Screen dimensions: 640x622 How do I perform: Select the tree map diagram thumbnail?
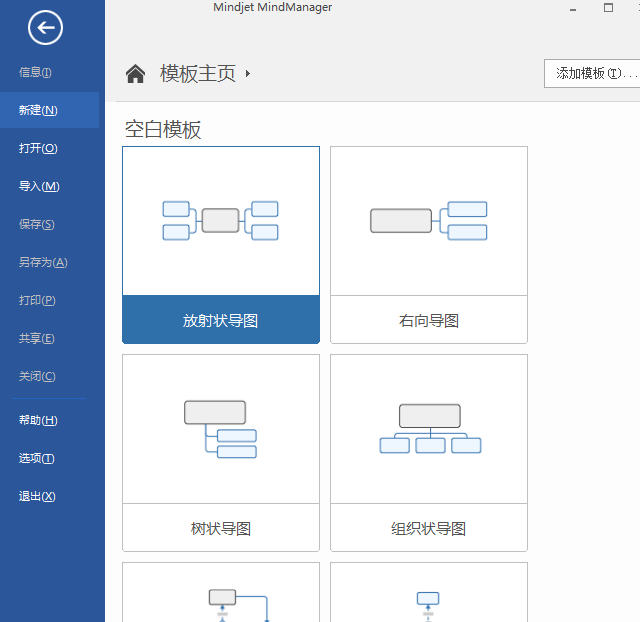(x=220, y=429)
